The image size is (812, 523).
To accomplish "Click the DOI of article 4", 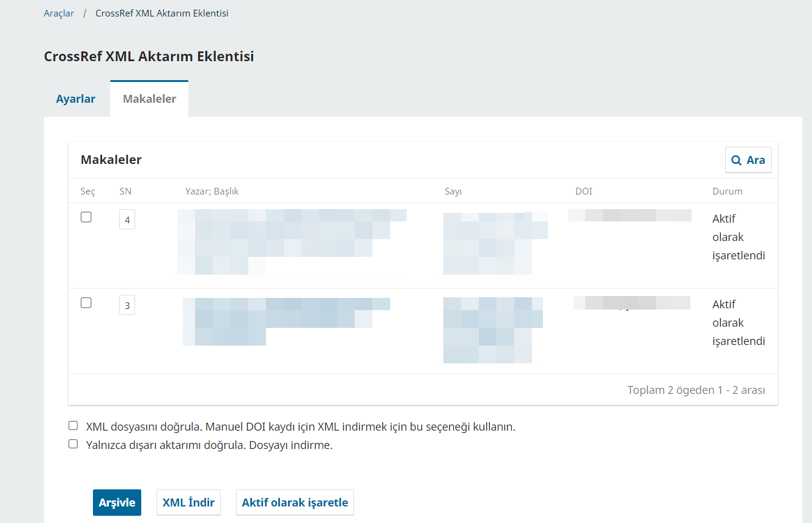I will [630, 215].
